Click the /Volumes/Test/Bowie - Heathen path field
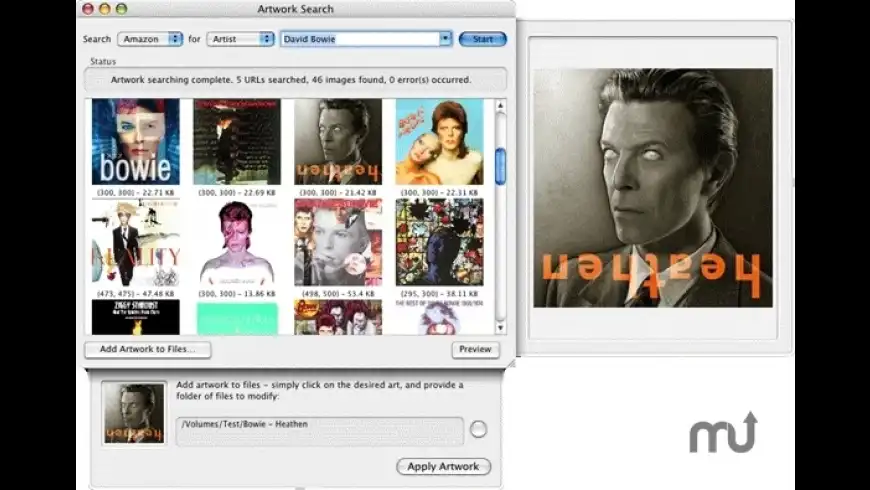Screen dimensions: 870x490 coord(320,431)
